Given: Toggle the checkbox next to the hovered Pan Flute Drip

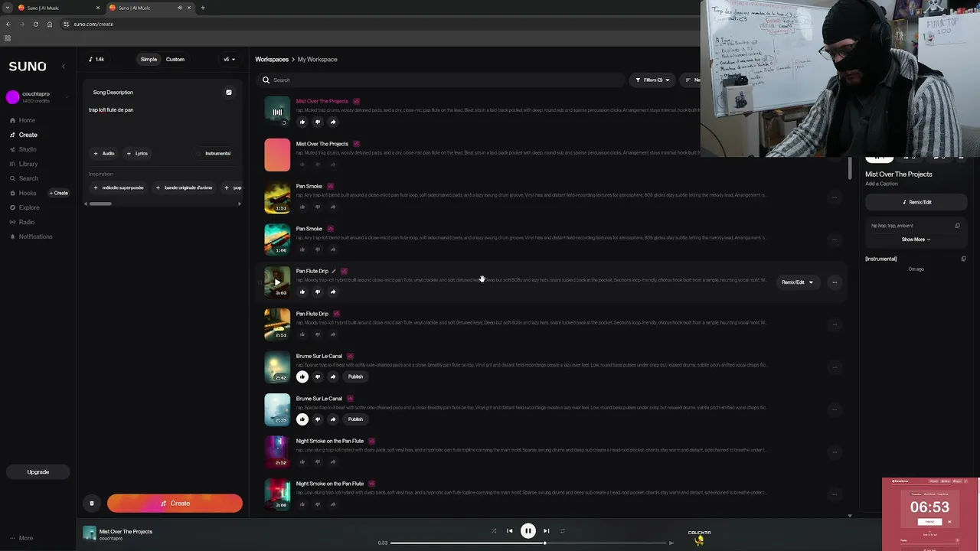Looking at the screenshot, I should point(344,271).
